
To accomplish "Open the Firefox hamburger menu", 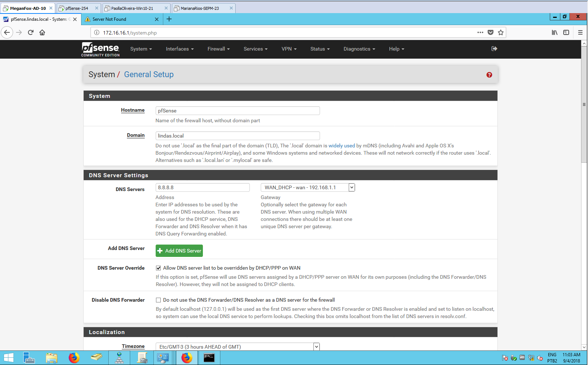I will click(580, 32).
